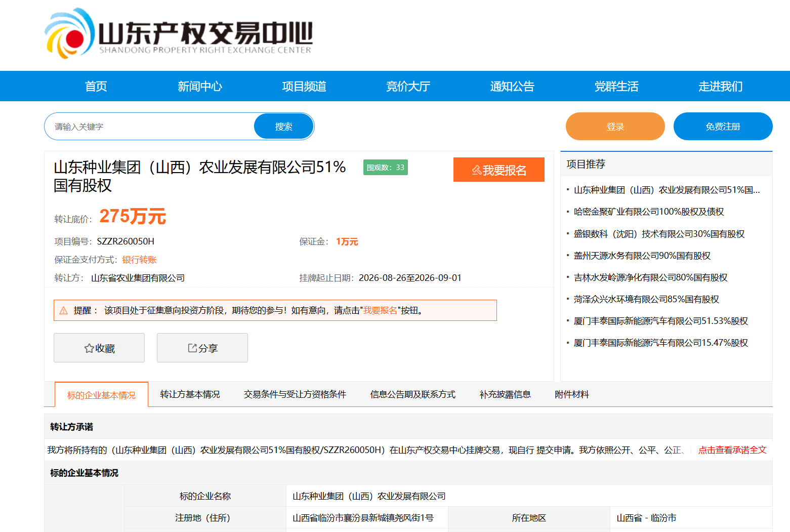Click the 275万元 transfer base price
790x532 pixels.
pos(133,216)
